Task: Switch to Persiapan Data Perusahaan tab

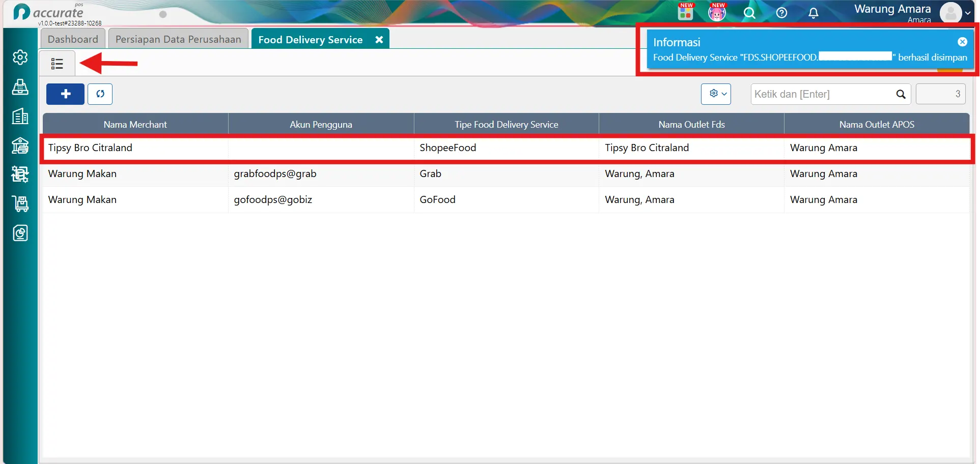Action: pyautogui.click(x=178, y=39)
